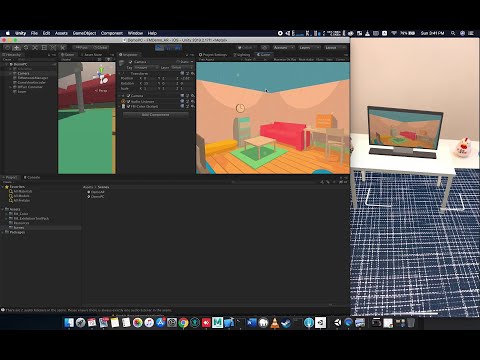Open Transform component settings gear
The image size is (480, 360).
[x=192, y=73]
